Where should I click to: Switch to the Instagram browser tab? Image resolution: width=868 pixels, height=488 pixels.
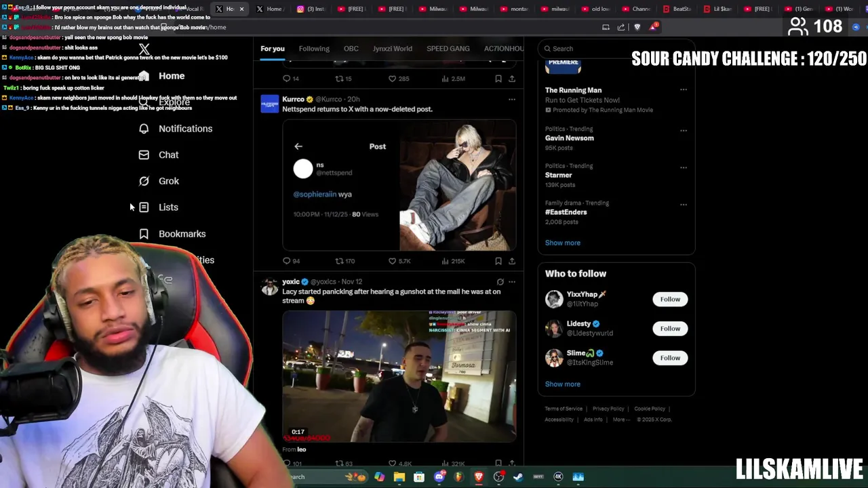pyautogui.click(x=311, y=9)
